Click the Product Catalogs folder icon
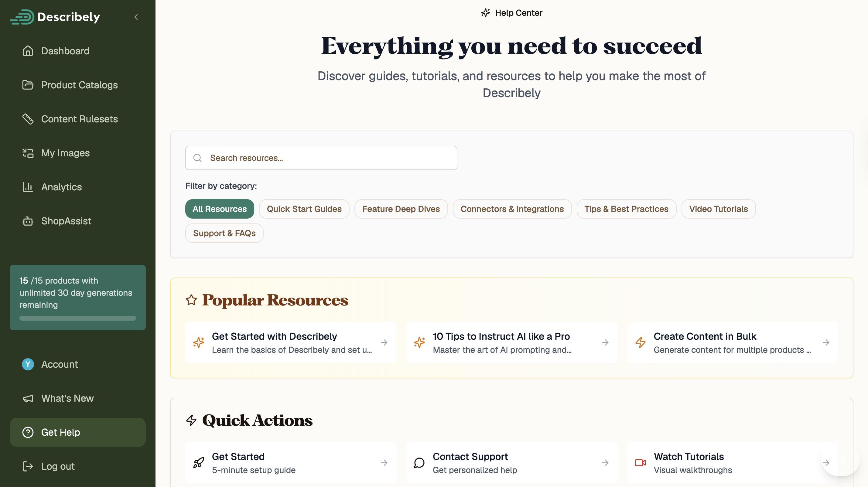Screen dimensions: 868x487 click(x=28, y=85)
